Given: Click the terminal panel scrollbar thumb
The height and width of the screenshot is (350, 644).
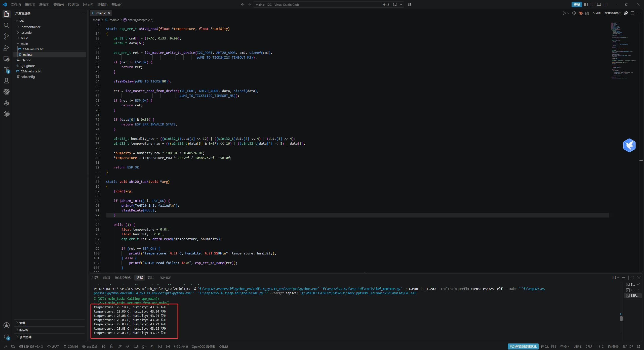Looking at the screenshot, I should pyautogui.click(x=621, y=318).
